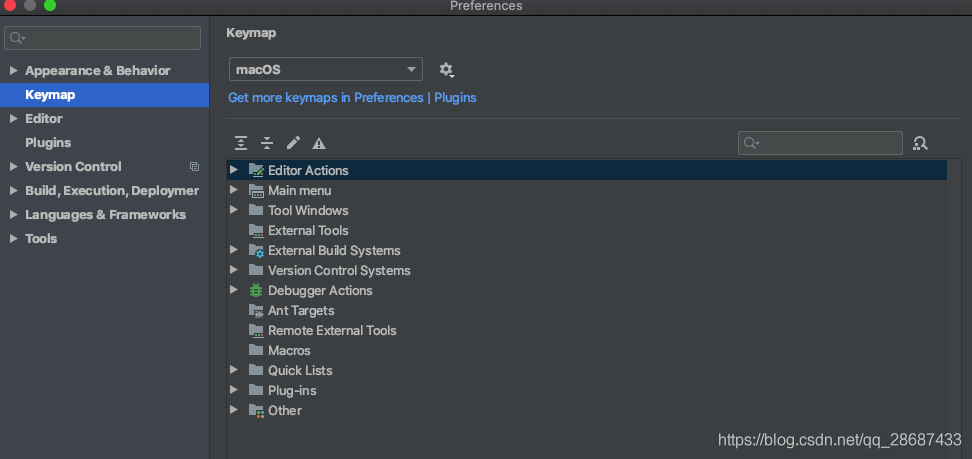The image size is (972, 459).
Task: Expand the Main menu tree node
Action: click(234, 190)
